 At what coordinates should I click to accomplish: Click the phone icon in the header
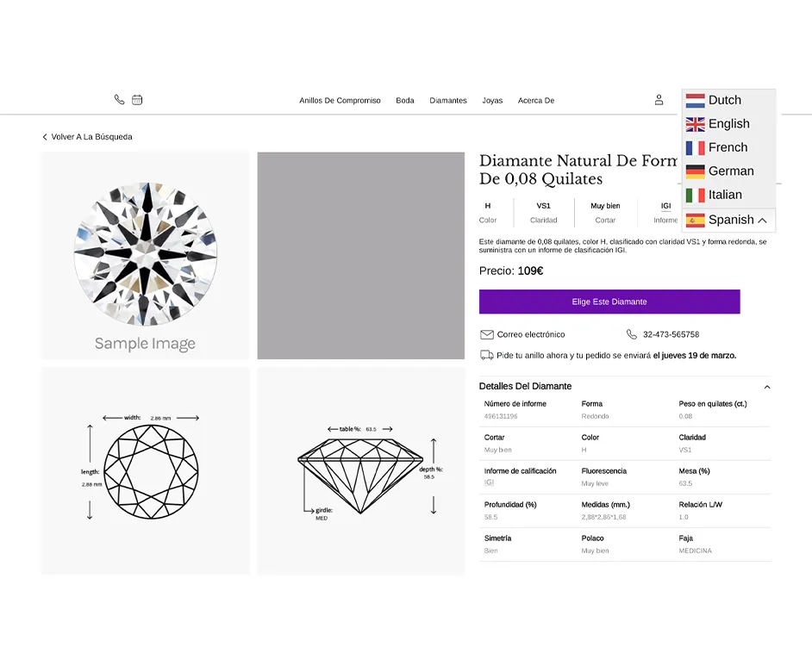tap(119, 100)
